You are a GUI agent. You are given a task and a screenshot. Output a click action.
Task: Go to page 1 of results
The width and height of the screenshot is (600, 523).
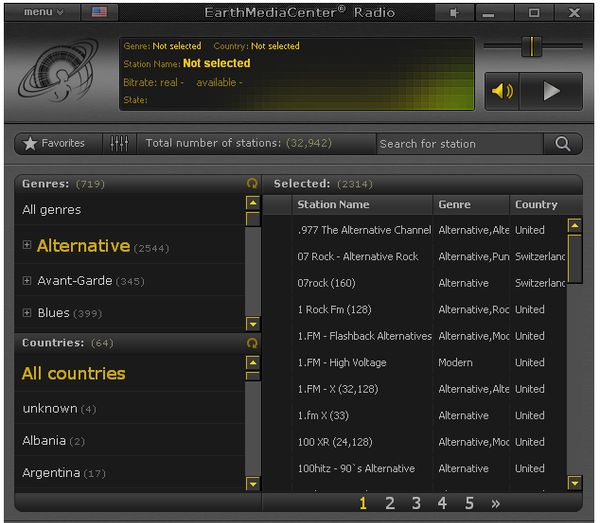click(363, 503)
